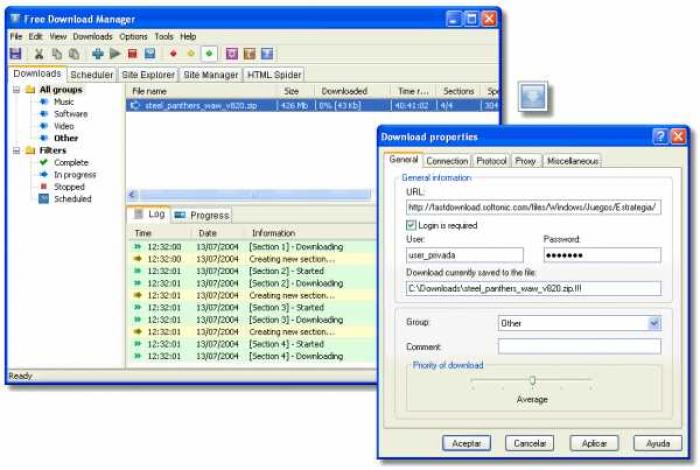700x470 pixels.
Task: Click the red square icon beside Stopped
Action: pos(44,187)
